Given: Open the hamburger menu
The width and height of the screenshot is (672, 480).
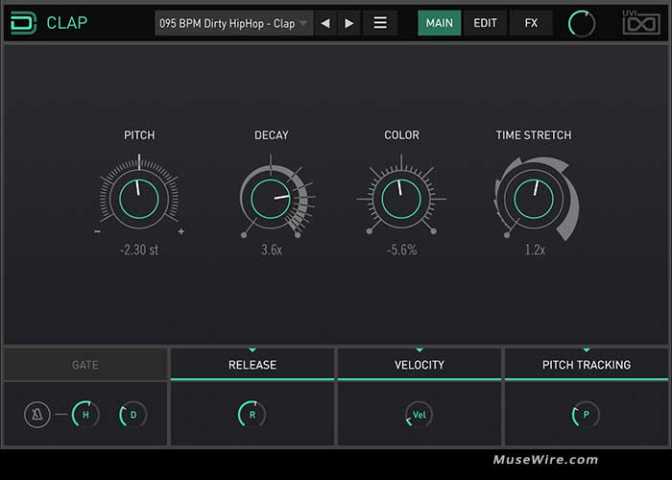Looking at the screenshot, I should click(x=380, y=23).
